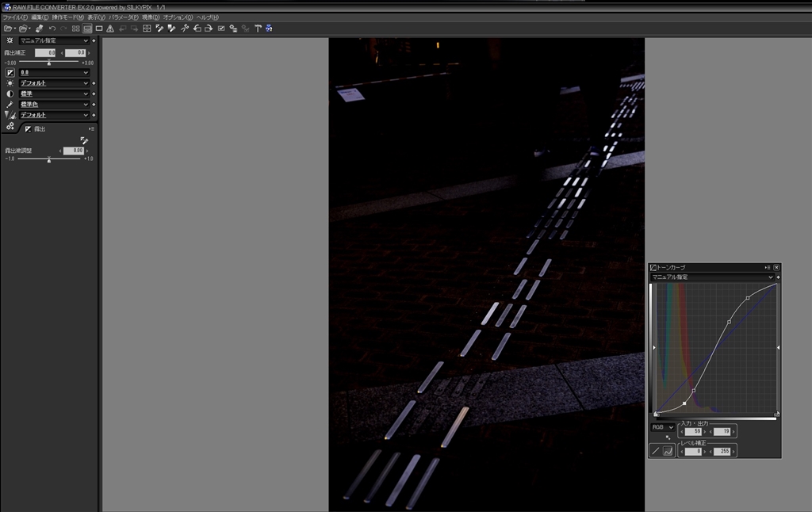Increase the tone curve input value 59

pyautogui.click(x=705, y=431)
